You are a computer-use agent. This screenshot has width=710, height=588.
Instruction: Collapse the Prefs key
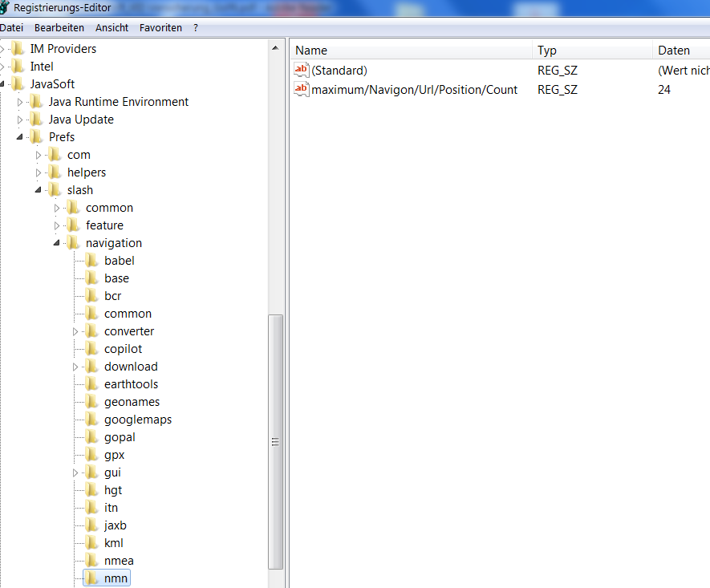pyautogui.click(x=20, y=137)
